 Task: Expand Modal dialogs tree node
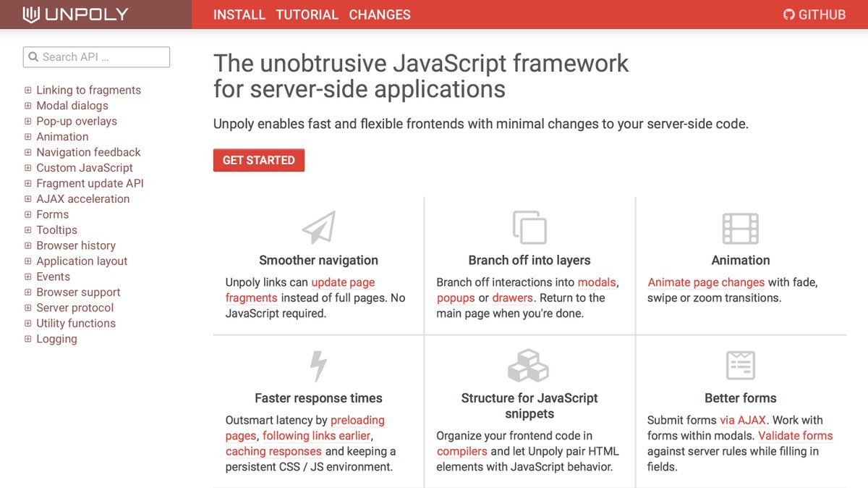click(28, 106)
